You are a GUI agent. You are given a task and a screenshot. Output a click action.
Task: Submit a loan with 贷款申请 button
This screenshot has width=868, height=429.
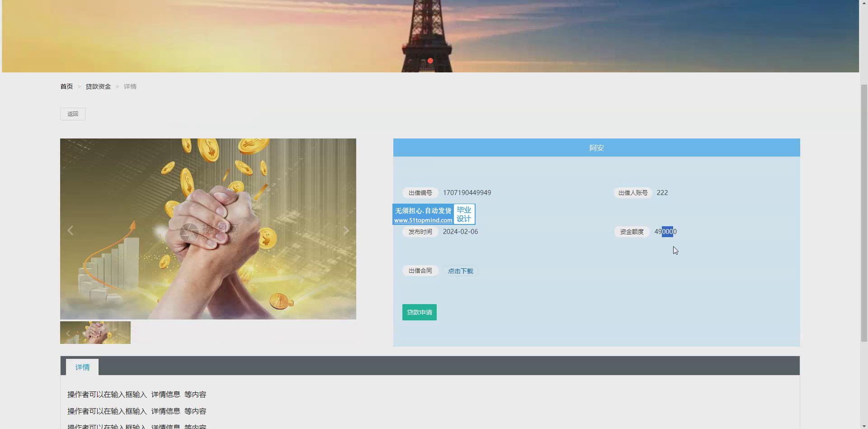420,312
